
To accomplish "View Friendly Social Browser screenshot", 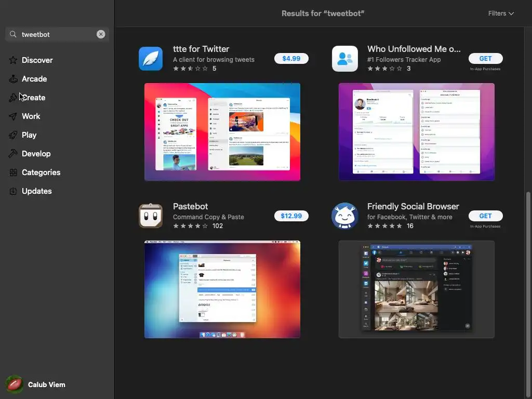I will [416, 289].
